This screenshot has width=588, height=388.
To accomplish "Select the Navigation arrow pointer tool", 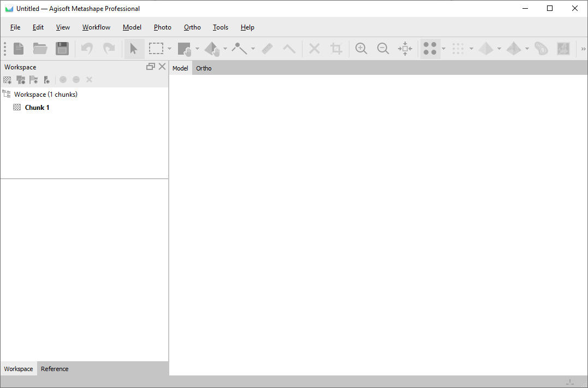I will coord(134,49).
